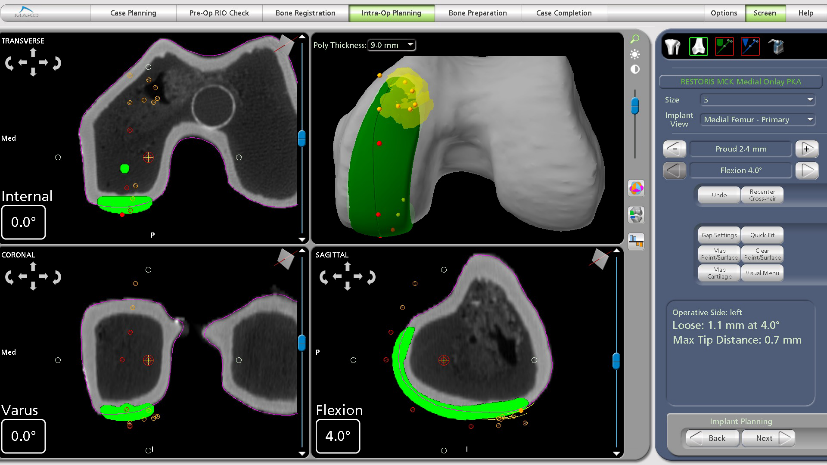
Task: Click the colorful 3D model view icon
Action: coord(635,188)
